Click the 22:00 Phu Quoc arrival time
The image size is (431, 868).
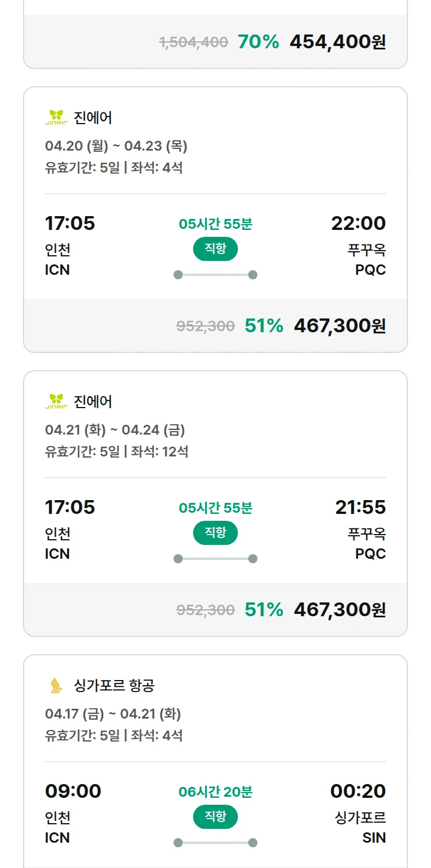coord(358,223)
